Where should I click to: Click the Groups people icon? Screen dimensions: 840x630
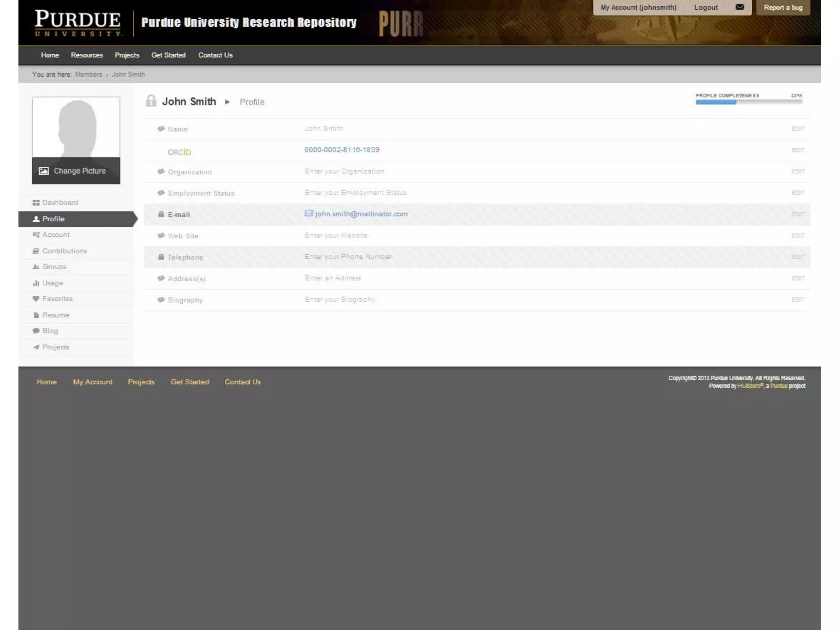[36, 267]
